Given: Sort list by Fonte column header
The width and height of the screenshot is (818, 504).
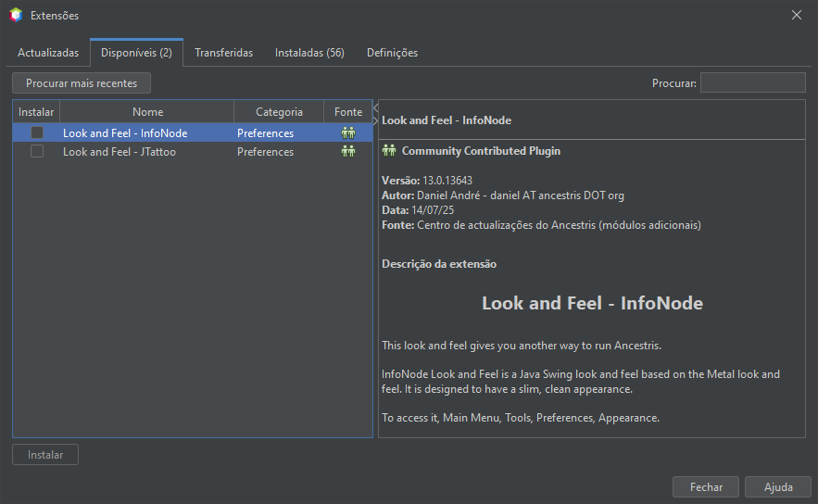Looking at the screenshot, I should (x=348, y=112).
